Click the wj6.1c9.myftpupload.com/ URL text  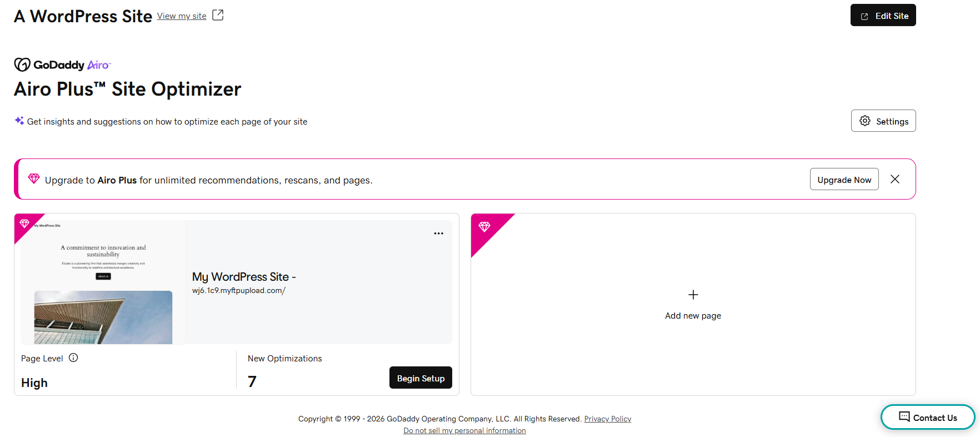[x=239, y=291]
